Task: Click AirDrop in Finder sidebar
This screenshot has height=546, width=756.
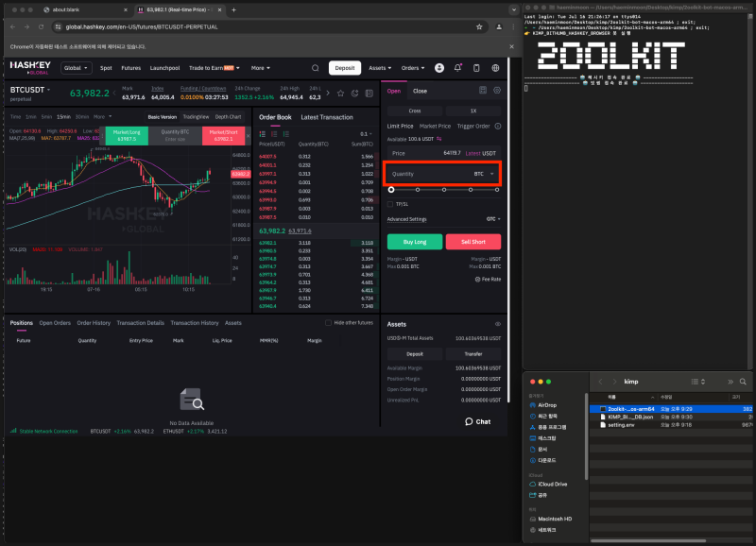Action: click(547, 405)
